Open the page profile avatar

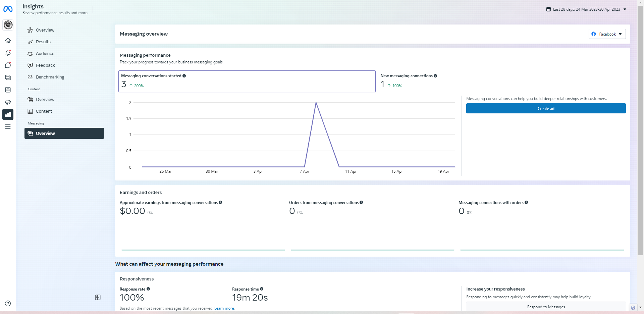(8, 25)
